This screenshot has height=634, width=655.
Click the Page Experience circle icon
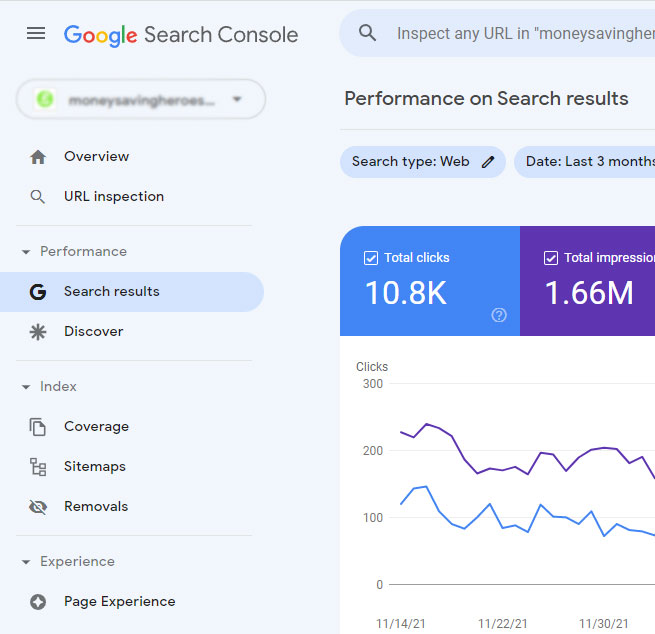[38, 602]
